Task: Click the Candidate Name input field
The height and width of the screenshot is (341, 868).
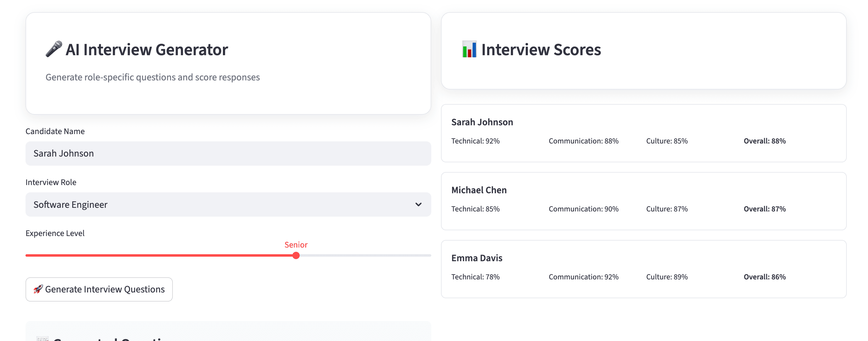Action: pos(228,153)
